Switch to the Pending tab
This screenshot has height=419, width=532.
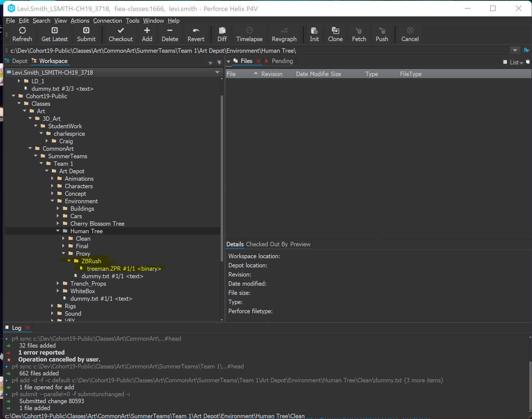pyautogui.click(x=279, y=61)
